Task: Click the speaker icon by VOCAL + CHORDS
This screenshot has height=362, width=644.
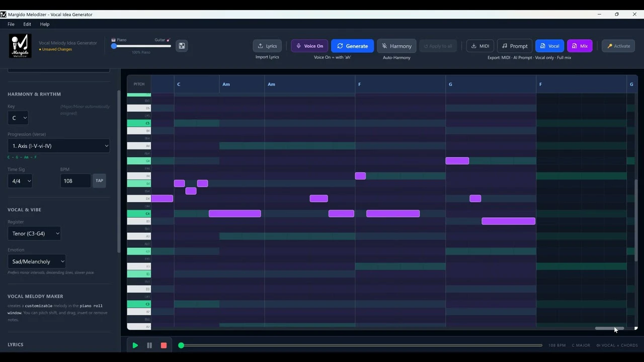Action: click(598, 345)
